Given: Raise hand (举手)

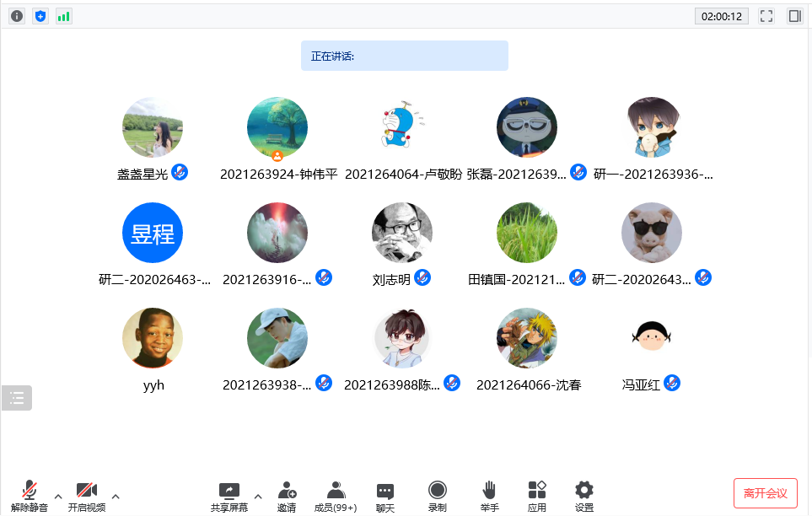Looking at the screenshot, I should 489,496.
